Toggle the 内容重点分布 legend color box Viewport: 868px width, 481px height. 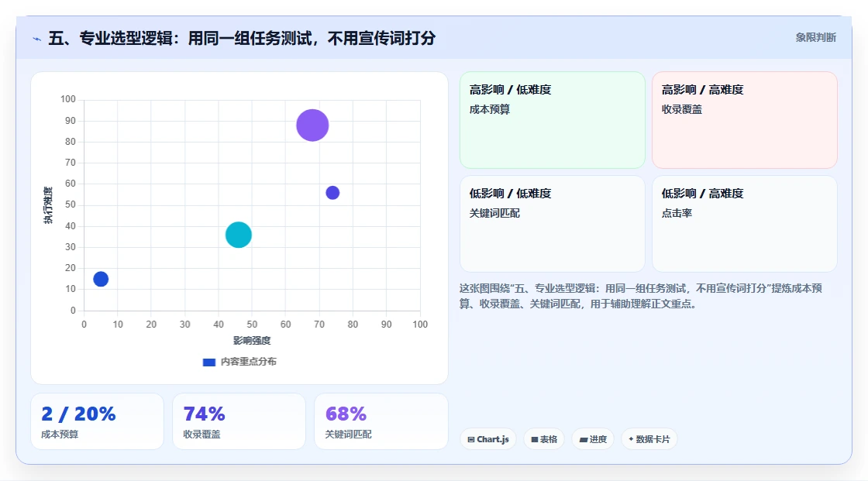[208, 362]
